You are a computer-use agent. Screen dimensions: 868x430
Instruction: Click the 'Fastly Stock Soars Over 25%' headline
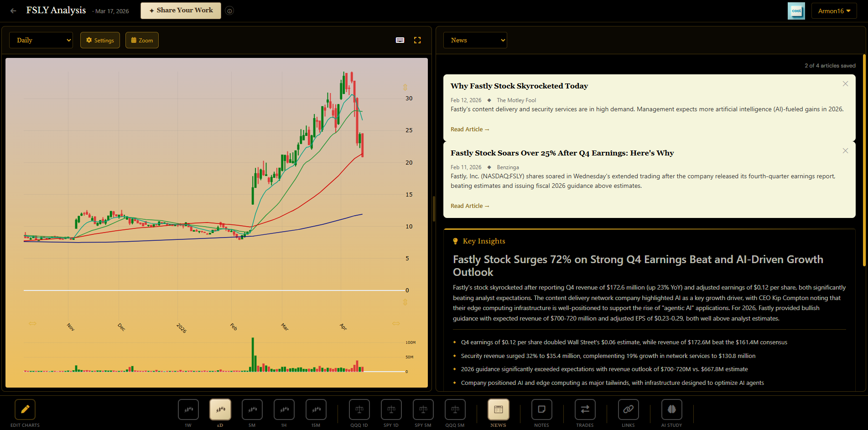coord(562,153)
